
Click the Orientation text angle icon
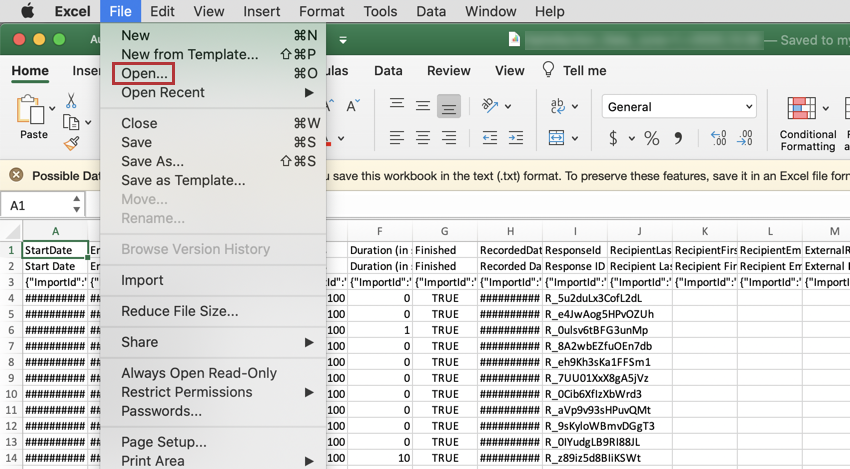click(490, 106)
